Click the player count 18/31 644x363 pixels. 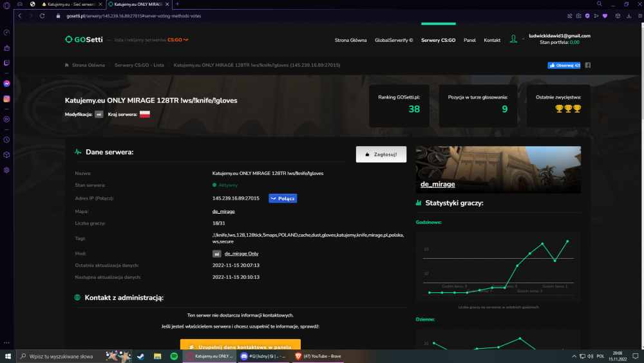(x=218, y=223)
